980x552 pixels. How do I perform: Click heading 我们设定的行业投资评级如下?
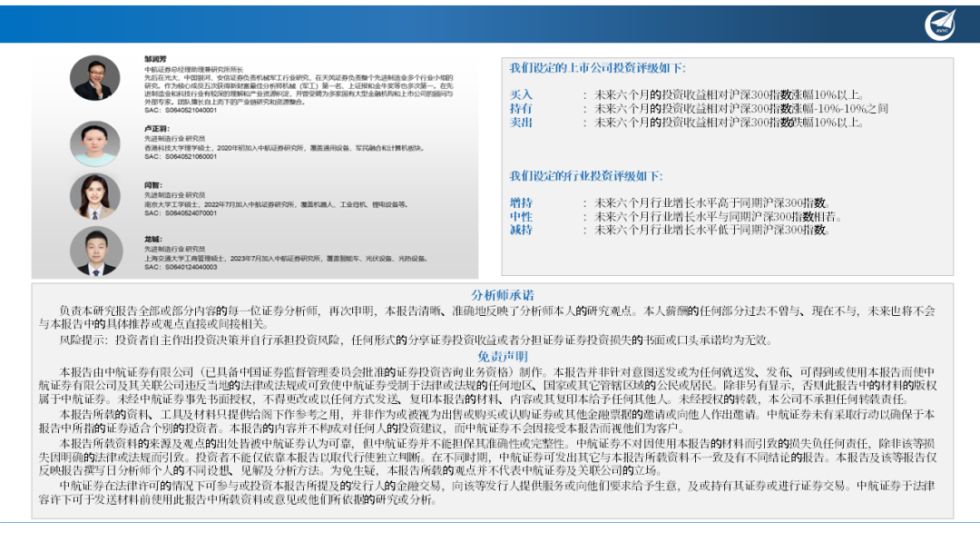pyautogui.click(x=585, y=176)
